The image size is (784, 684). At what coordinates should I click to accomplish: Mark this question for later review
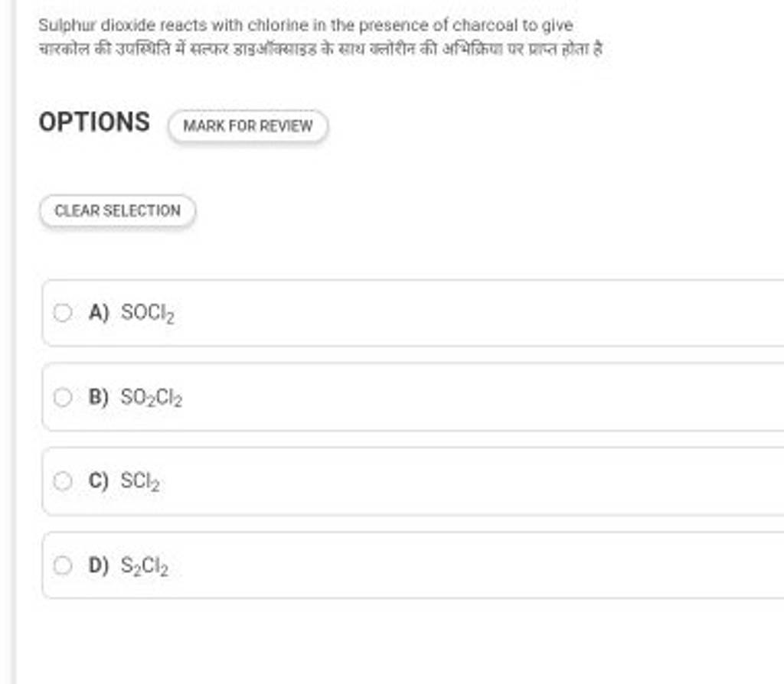(x=247, y=125)
